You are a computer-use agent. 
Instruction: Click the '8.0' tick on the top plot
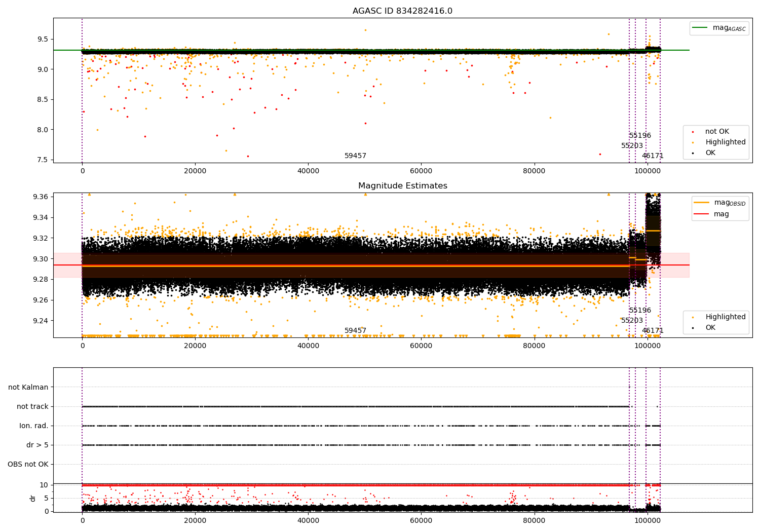43,130
